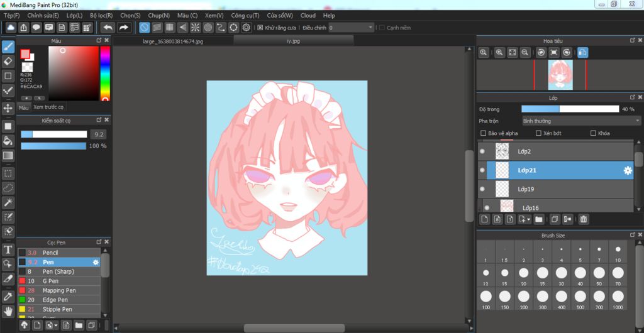Open the Lớp(L) menu
This screenshot has width=644, height=333.
(x=74, y=16)
